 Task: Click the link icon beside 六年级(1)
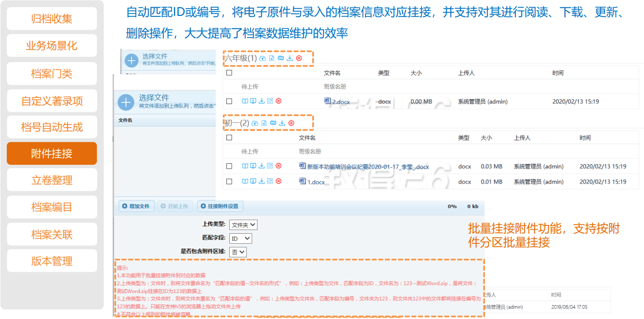[x=281, y=58]
